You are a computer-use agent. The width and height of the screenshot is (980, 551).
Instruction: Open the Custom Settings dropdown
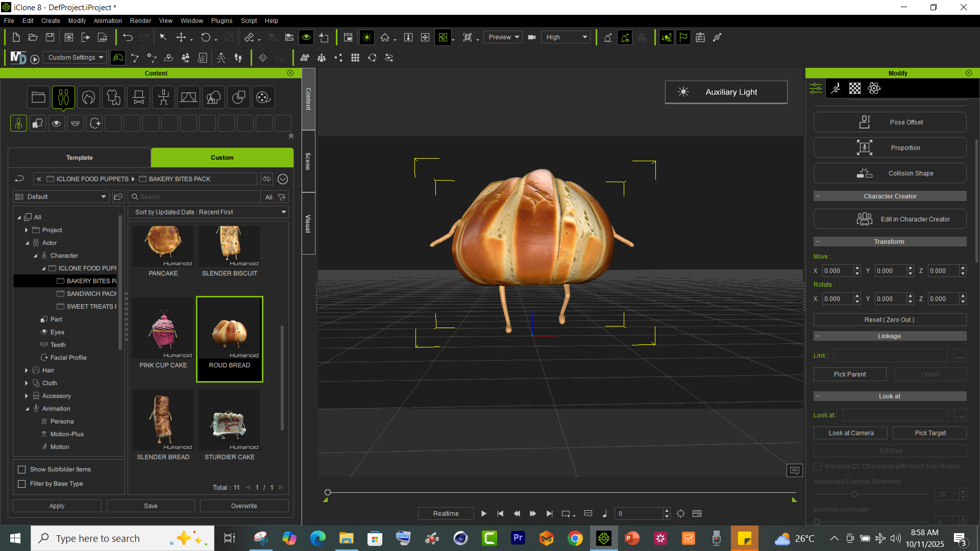[75, 58]
